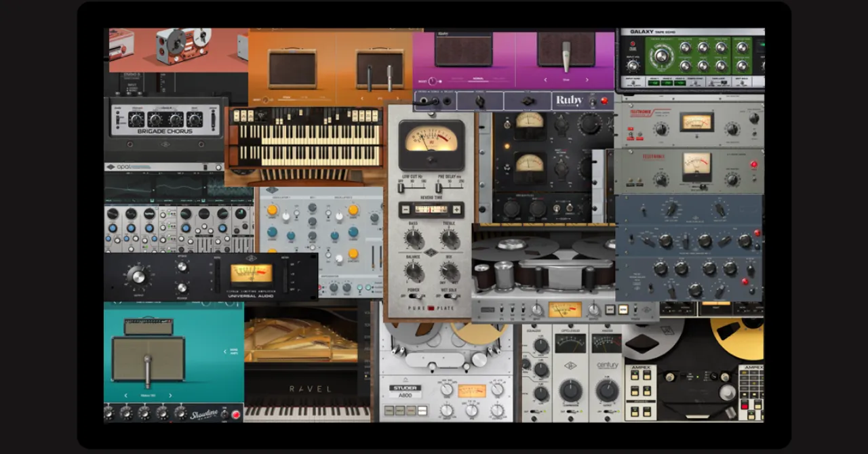Click the VU meter on Pure Plate
This screenshot has width=868, height=454.
click(x=431, y=141)
